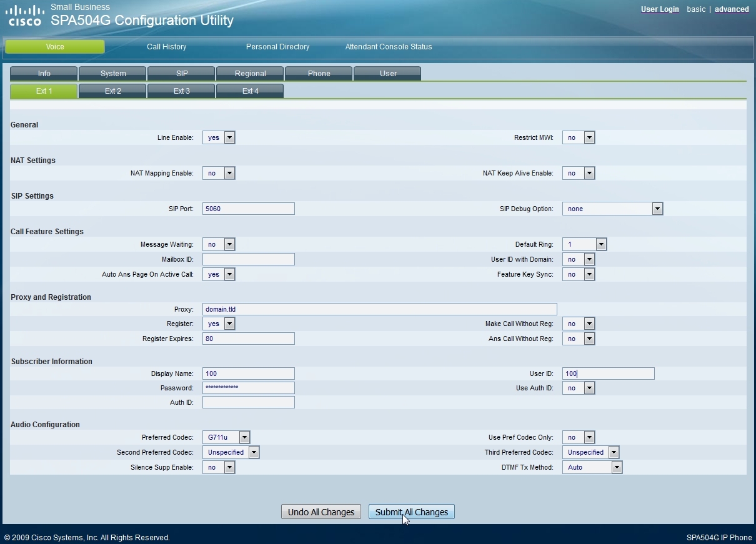Toggle the NAT Mapping Enable dropdown
756x544 pixels.
point(219,173)
